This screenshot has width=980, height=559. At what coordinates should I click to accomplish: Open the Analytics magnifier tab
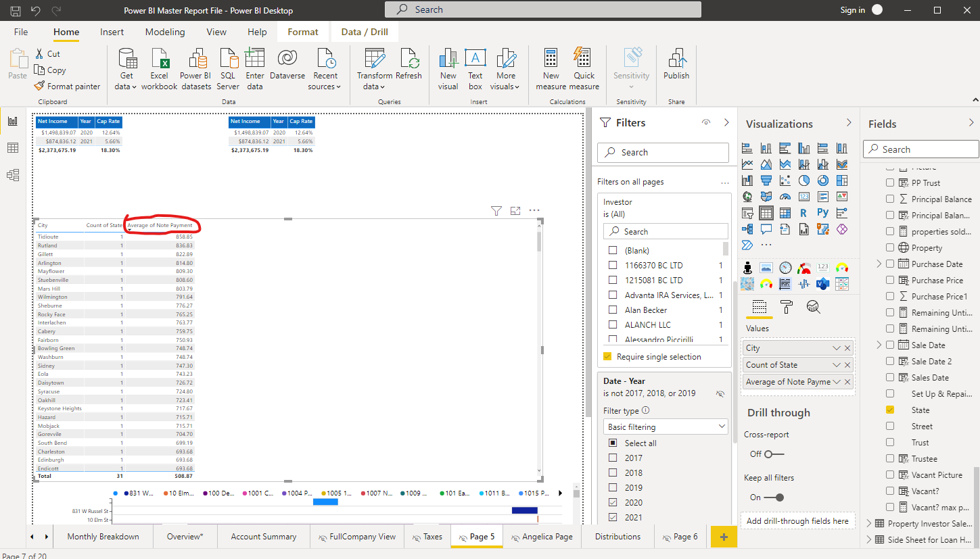(814, 308)
